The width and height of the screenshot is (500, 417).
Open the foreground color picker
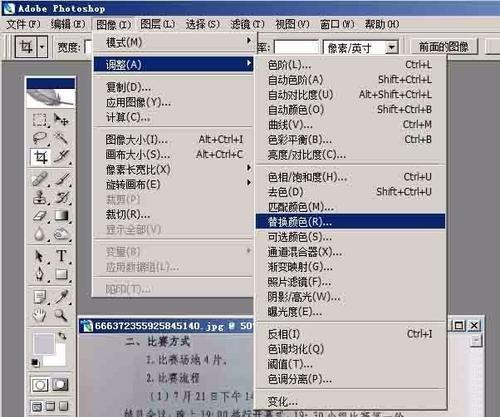coord(43,344)
